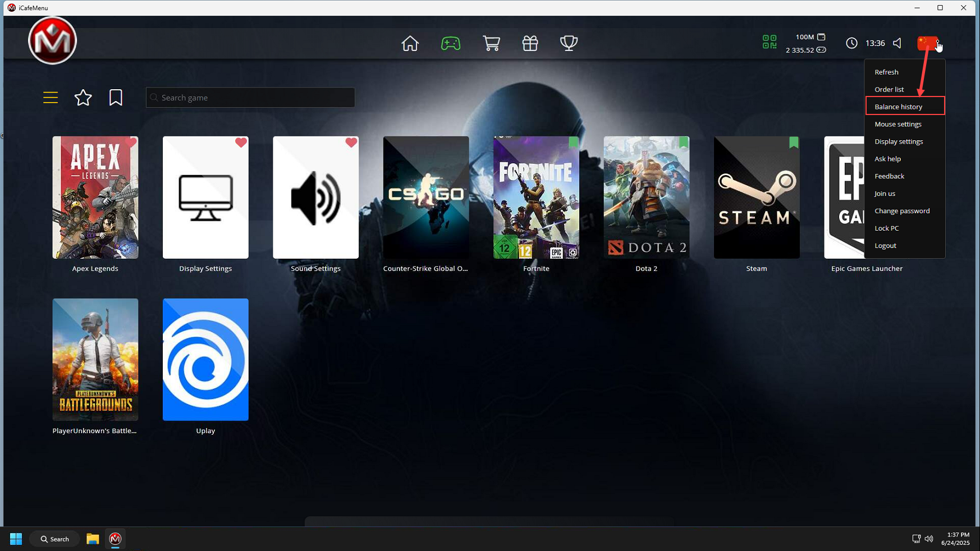The width and height of the screenshot is (980, 551).
Task: Open the gift rewards icon
Action: (x=530, y=43)
